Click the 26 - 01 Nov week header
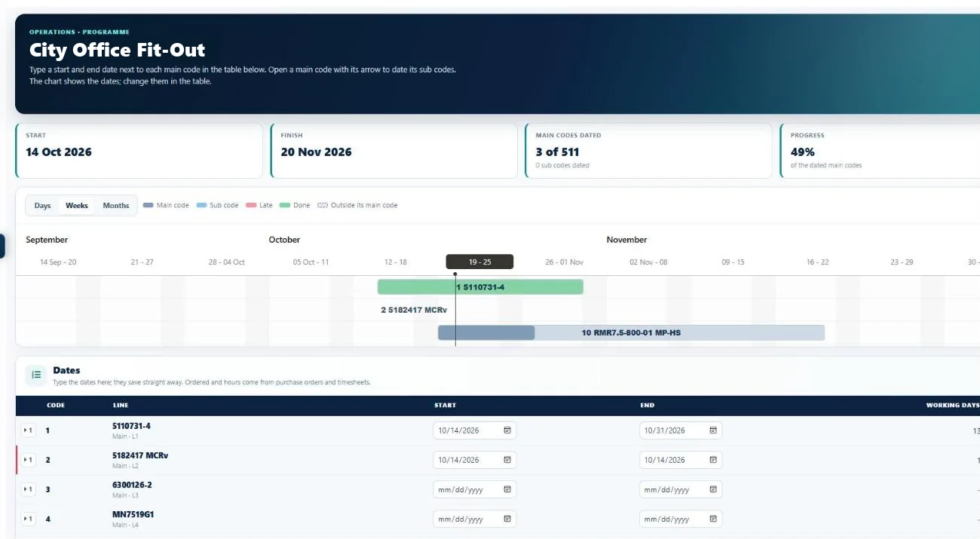The image size is (980, 539). tap(565, 262)
